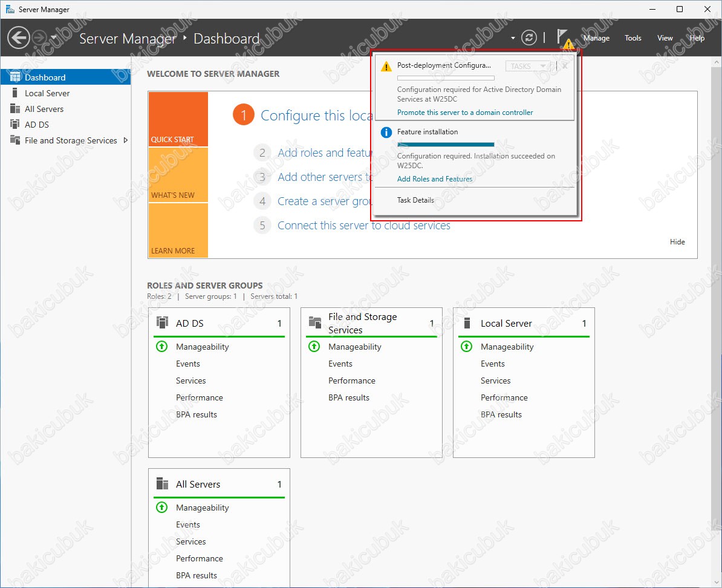This screenshot has height=588, width=722.
Task: Select All Servers in the left pane
Action: tap(65, 109)
